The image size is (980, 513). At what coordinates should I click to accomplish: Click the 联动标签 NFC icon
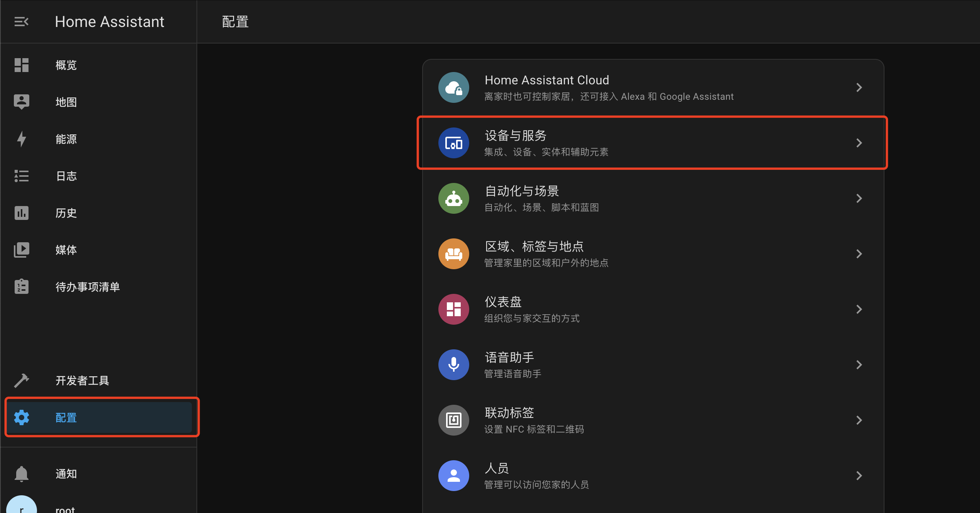click(x=454, y=420)
